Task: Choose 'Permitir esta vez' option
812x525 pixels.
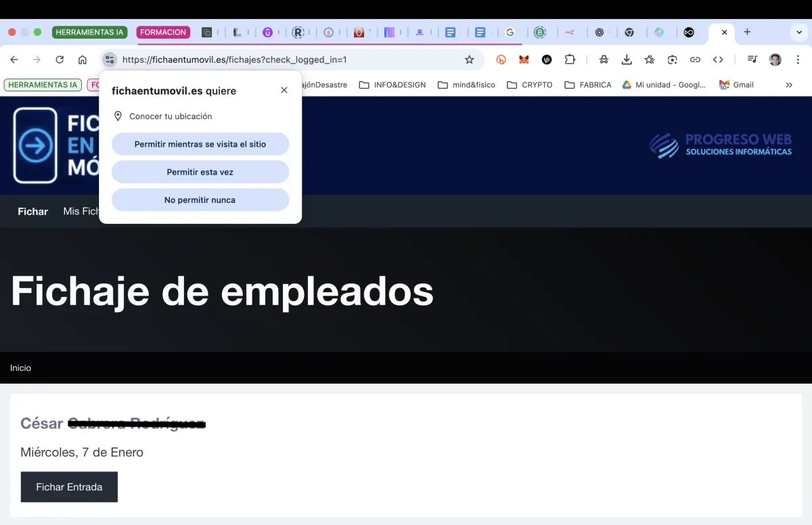Action: pos(200,172)
